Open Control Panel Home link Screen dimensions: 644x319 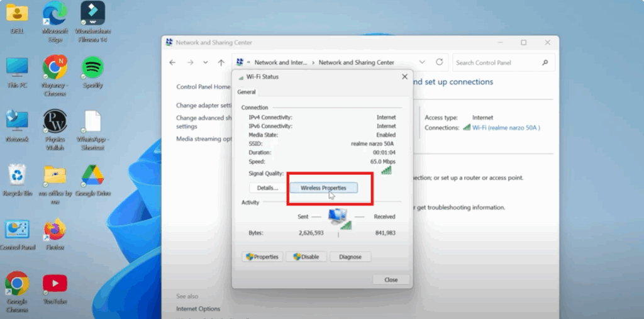[203, 87]
